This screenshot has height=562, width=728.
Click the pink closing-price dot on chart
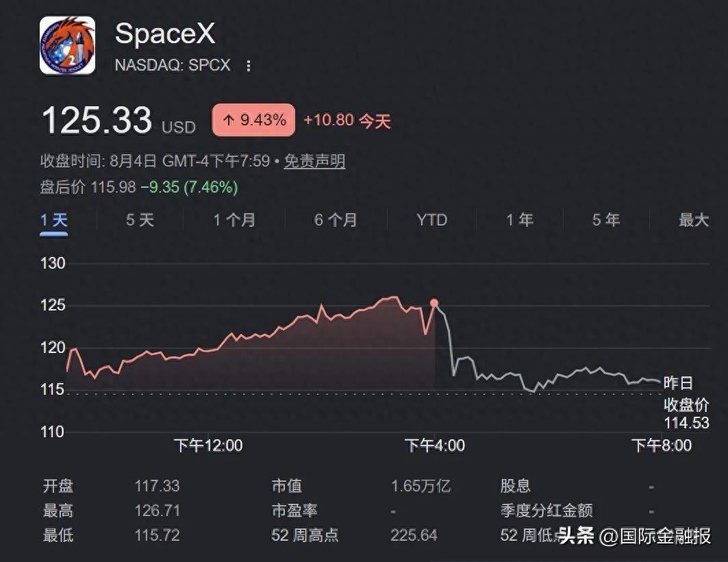[x=434, y=304]
